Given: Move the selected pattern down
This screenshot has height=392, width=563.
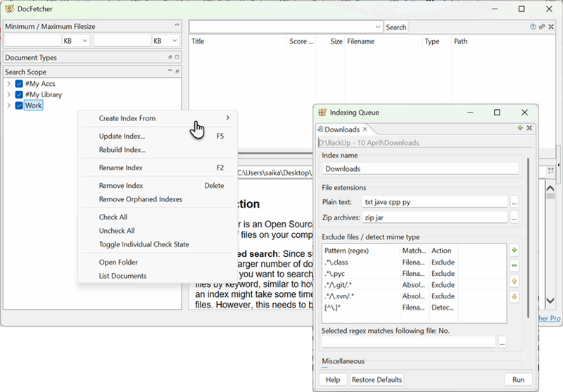Looking at the screenshot, I should coord(514,297).
